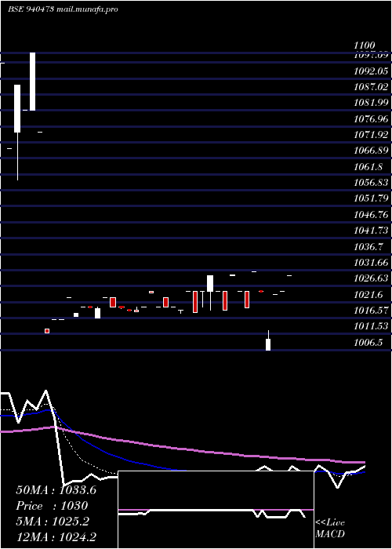Select the 1100 price axis label
This screenshot has height=549, width=392.
[x=365, y=45]
